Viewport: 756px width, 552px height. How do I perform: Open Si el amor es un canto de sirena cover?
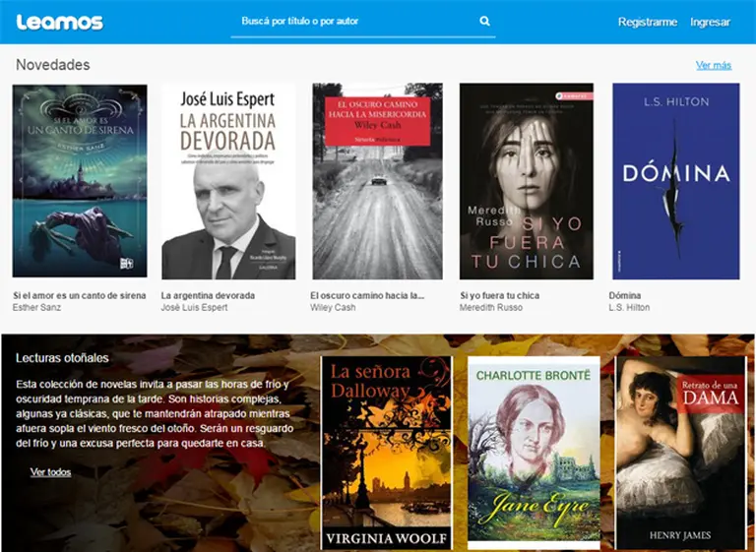click(x=80, y=181)
